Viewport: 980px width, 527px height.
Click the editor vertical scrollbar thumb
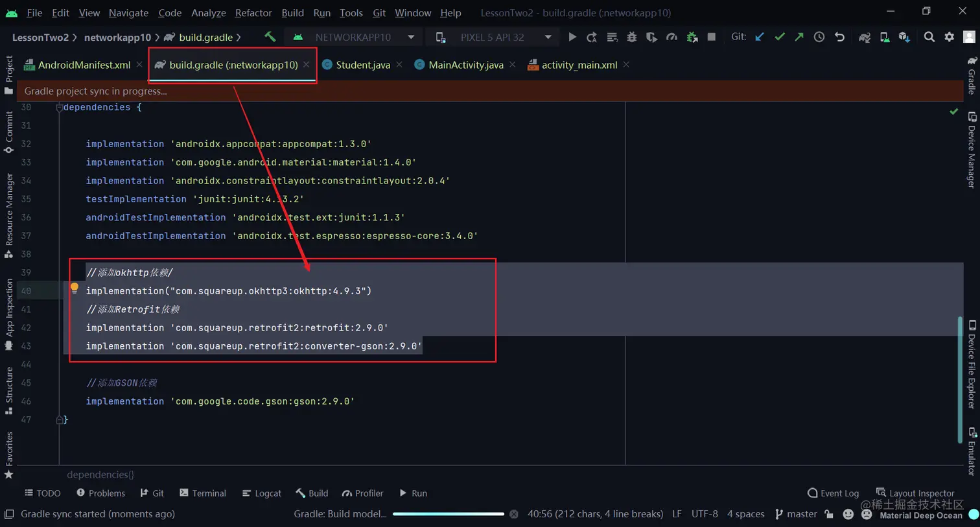(x=960, y=379)
